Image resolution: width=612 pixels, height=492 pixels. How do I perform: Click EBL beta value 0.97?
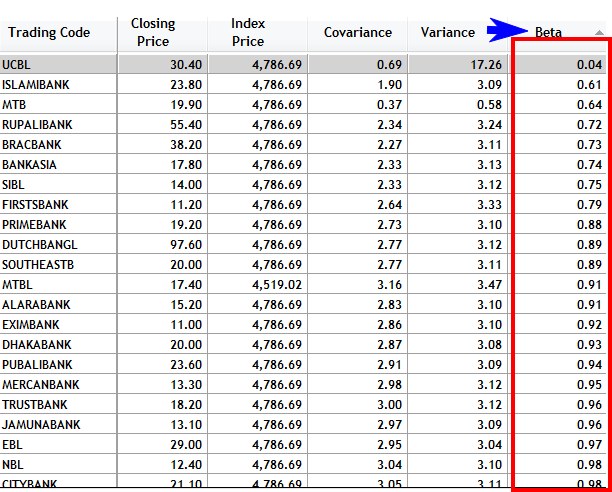tap(589, 444)
